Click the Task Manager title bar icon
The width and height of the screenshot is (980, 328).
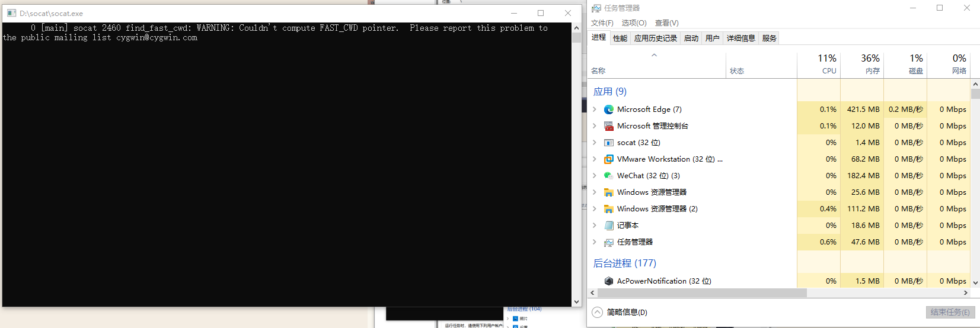pyautogui.click(x=596, y=8)
